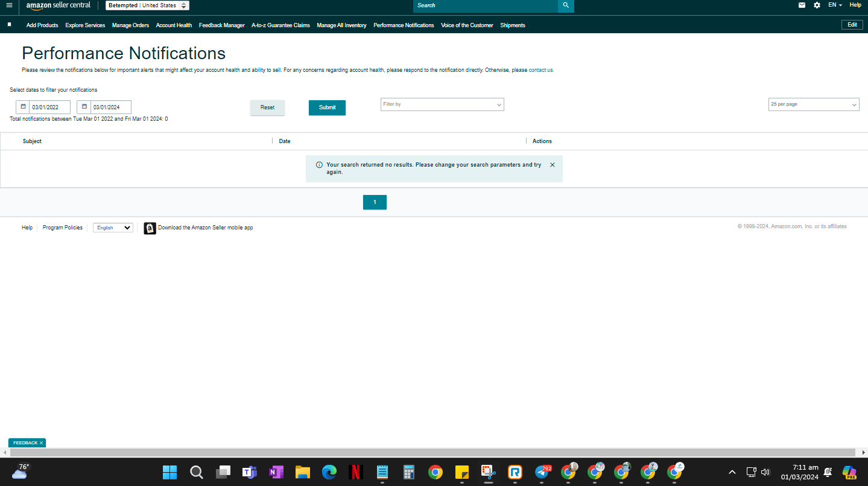The image size is (868, 486).
Task: Open A-to-z Guarantee Claims
Action: 280,25
